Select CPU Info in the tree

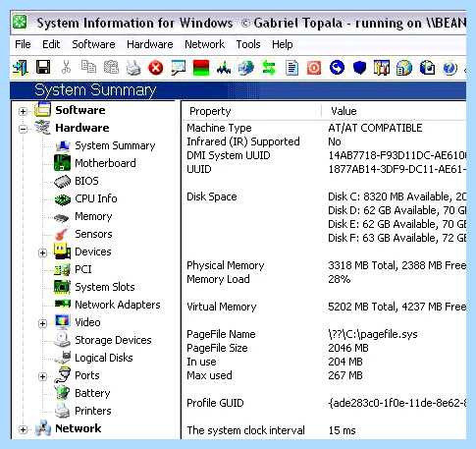coord(96,198)
